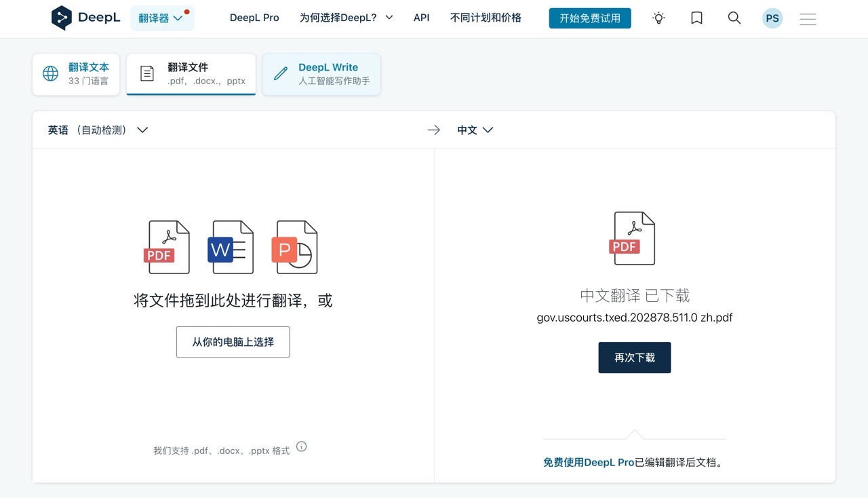Open the 翻译器 dropdown menu

pyautogui.click(x=162, y=18)
